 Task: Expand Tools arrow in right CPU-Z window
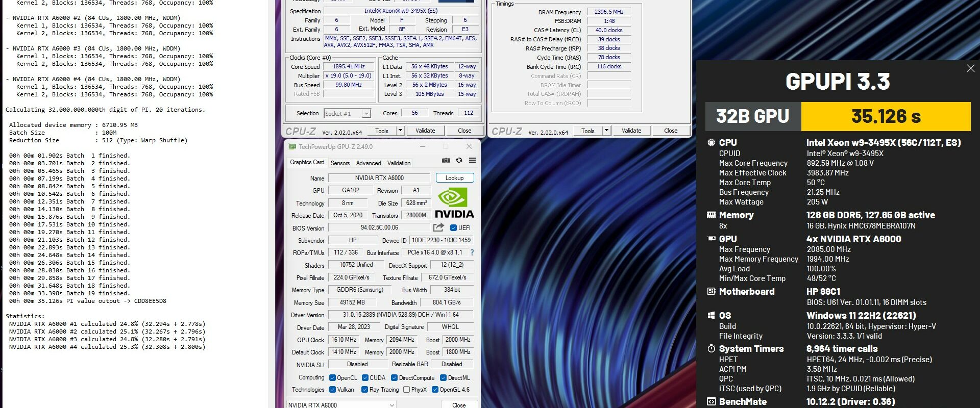[x=607, y=131]
